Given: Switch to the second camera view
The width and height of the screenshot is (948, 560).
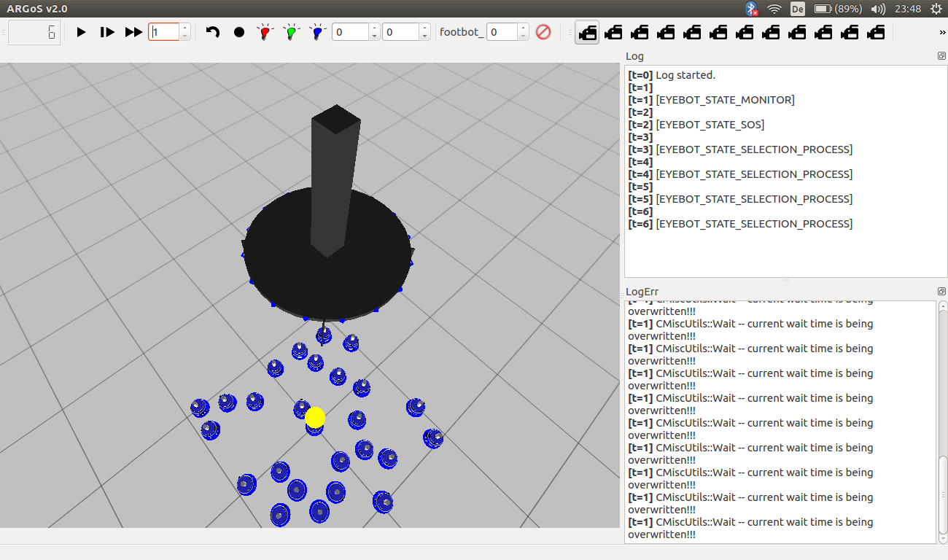Looking at the screenshot, I should pos(613,32).
